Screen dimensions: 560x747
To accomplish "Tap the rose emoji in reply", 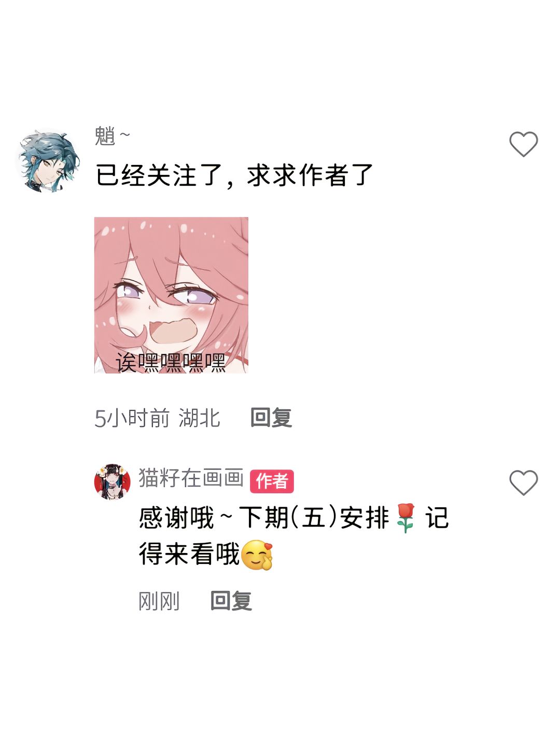I will [x=405, y=518].
